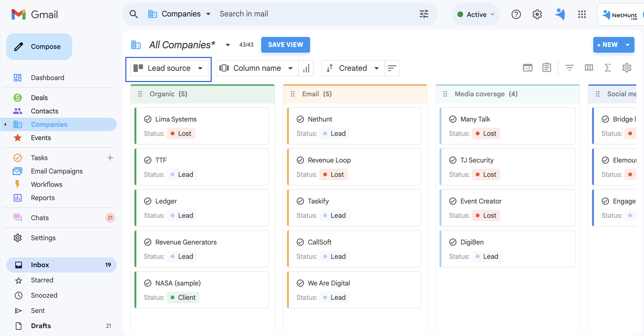Add a new task with plus icon
Viewport: 644px width, 336px height.
pos(110,158)
